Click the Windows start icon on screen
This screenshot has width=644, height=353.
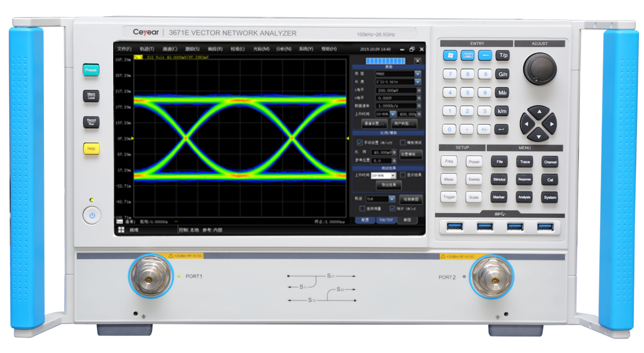tap(121, 229)
